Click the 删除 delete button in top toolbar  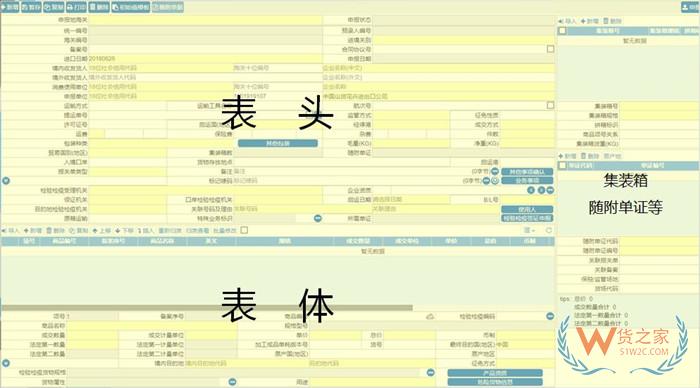pos(99,7)
